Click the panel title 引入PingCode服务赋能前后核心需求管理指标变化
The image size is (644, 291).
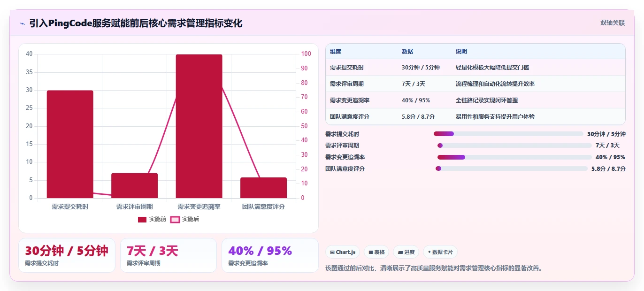tap(136, 23)
